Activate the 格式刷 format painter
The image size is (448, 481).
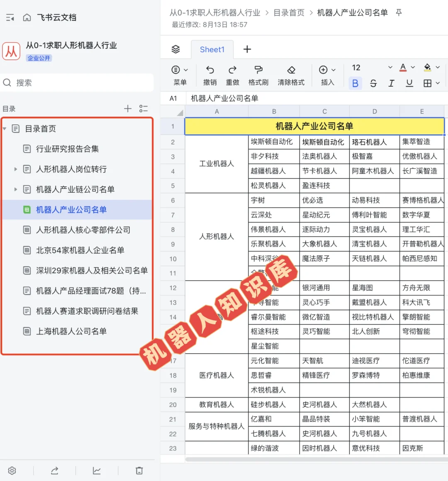[x=258, y=75]
